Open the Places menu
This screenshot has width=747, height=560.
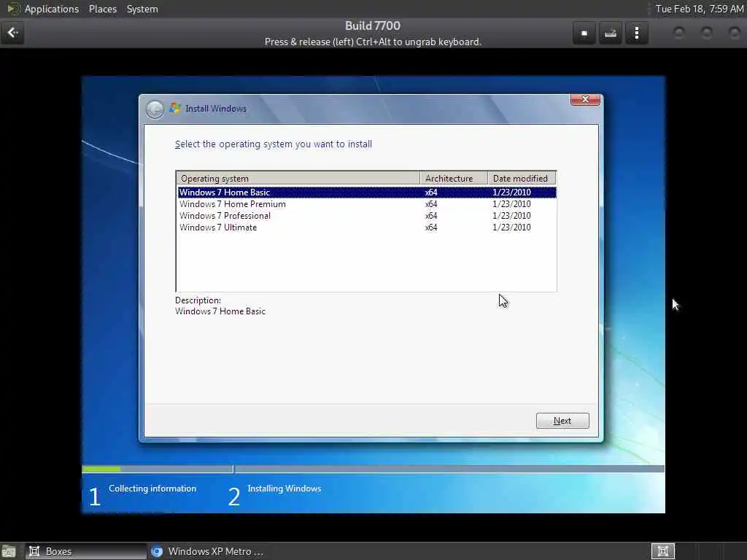tap(102, 9)
